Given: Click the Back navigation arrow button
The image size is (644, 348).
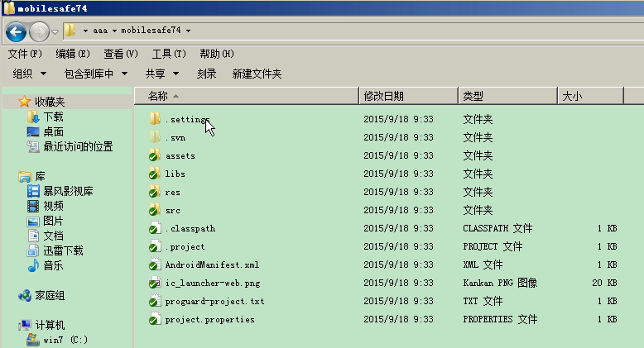Looking at the screenshot, I should pos(16,31).
